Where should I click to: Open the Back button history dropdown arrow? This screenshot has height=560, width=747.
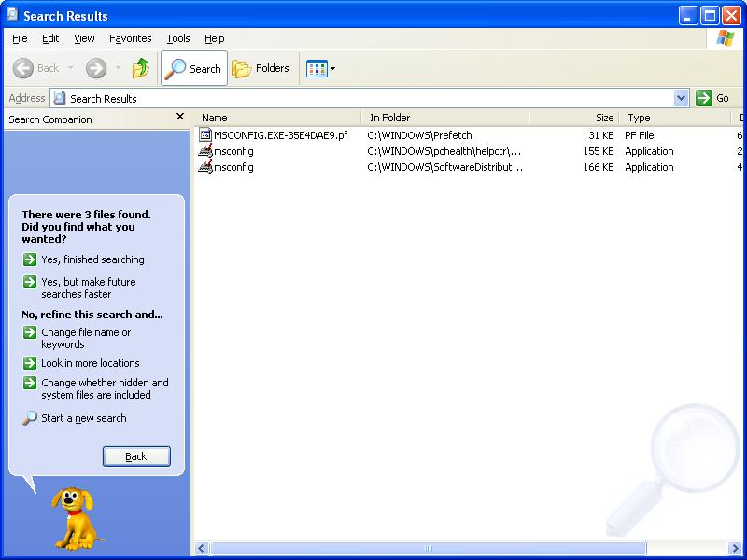[x=70, y=68]
